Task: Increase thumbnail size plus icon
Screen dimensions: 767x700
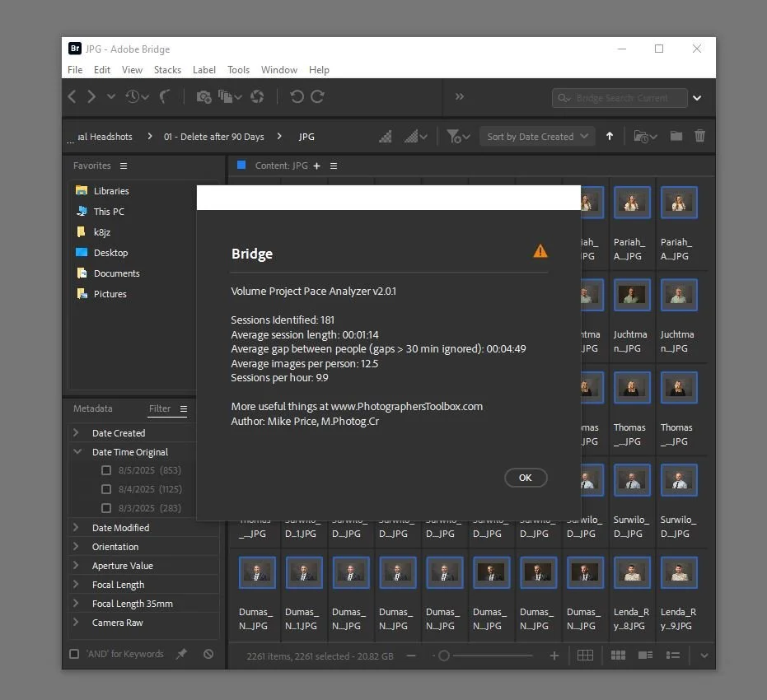Action: 554,656
